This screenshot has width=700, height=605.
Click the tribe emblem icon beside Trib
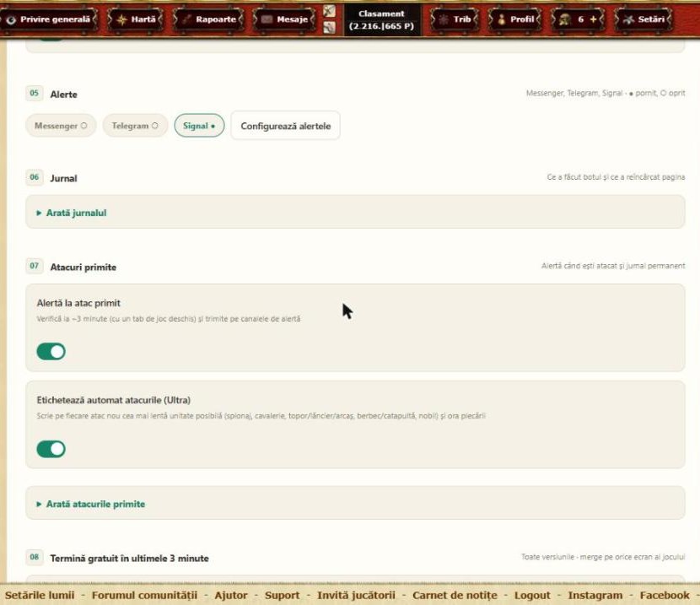(444, 19)
